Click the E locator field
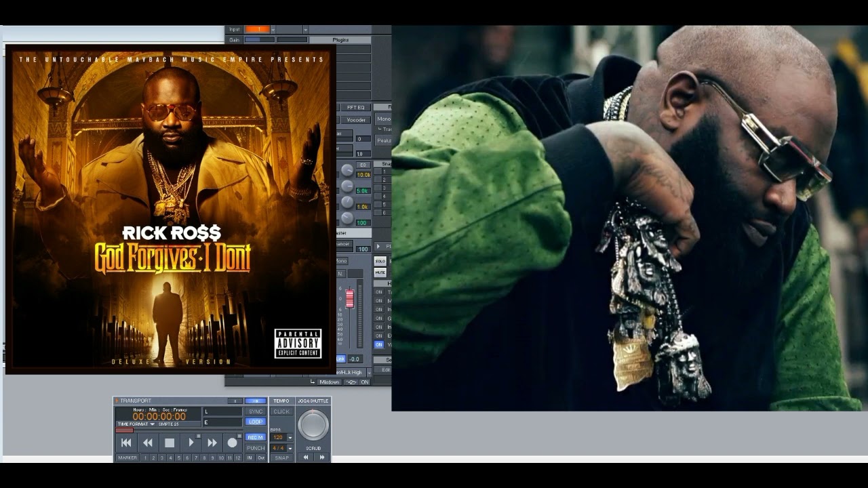This screenshot has height=488, width=868. (223, 422)
